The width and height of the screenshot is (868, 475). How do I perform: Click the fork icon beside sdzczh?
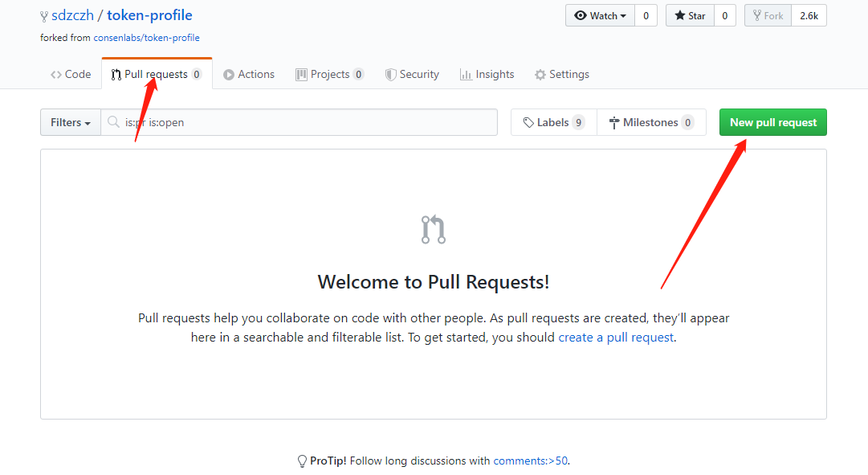[x=43, y=17]
